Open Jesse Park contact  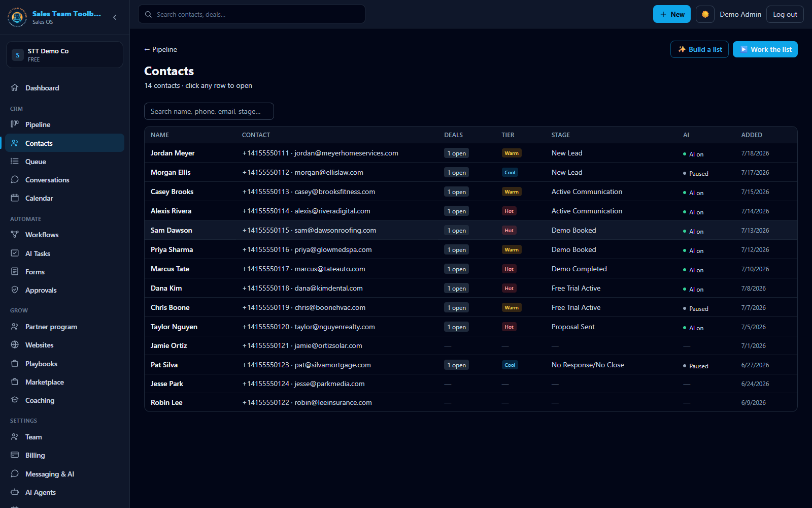(x=471, y=384)
